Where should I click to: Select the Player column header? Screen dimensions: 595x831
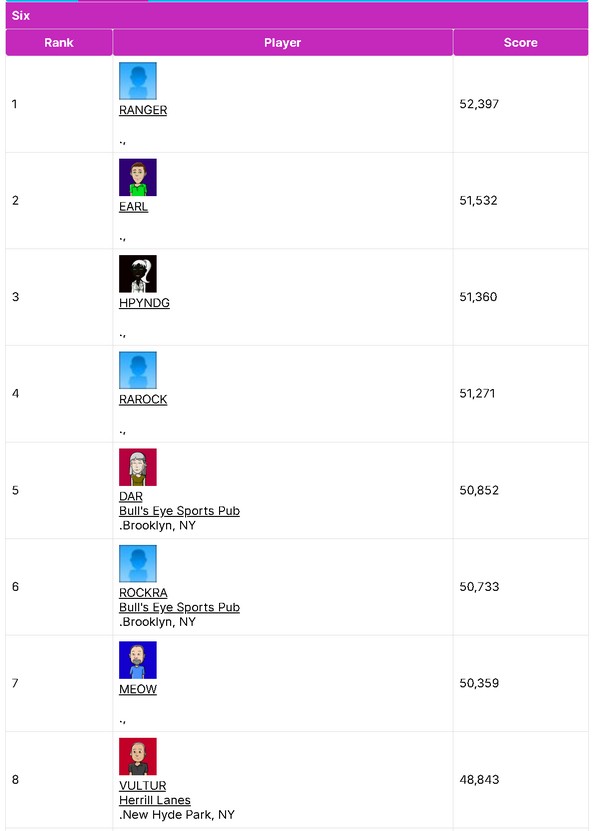[283, 43]
